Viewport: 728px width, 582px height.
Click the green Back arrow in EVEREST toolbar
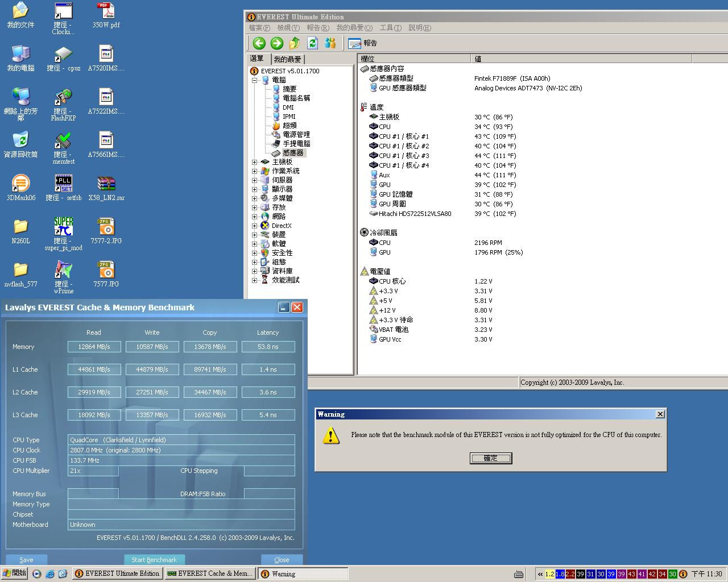259,43
